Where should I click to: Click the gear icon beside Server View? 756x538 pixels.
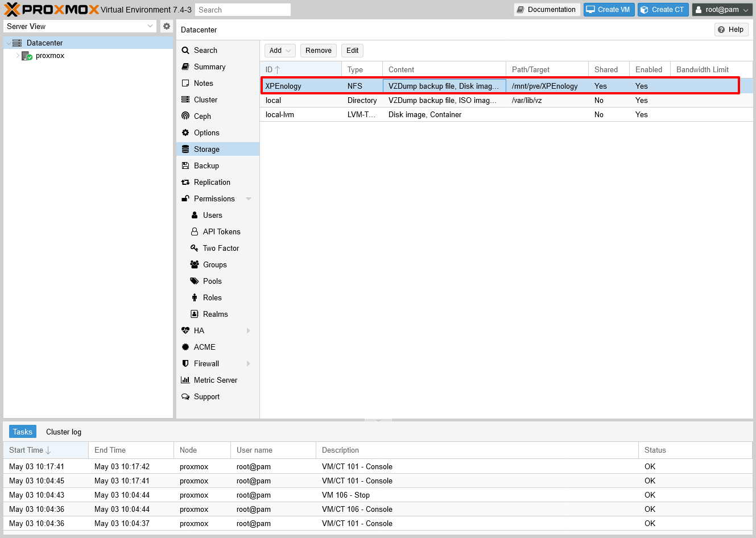point(167,26)
